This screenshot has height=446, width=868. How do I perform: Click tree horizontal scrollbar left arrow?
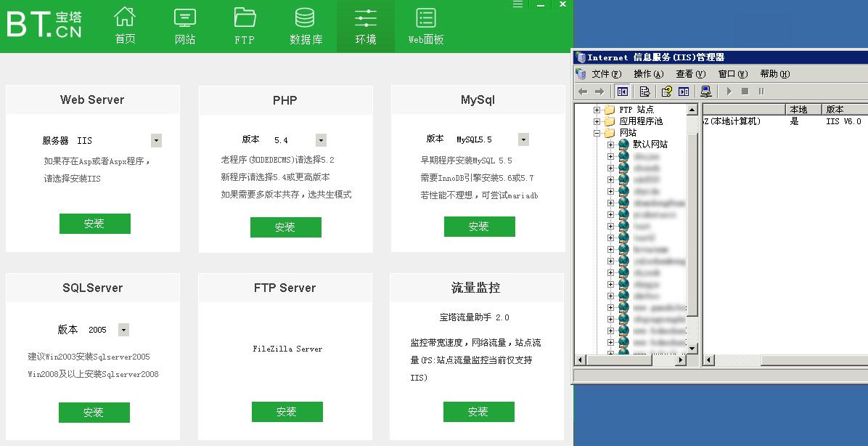click(580, 360)
